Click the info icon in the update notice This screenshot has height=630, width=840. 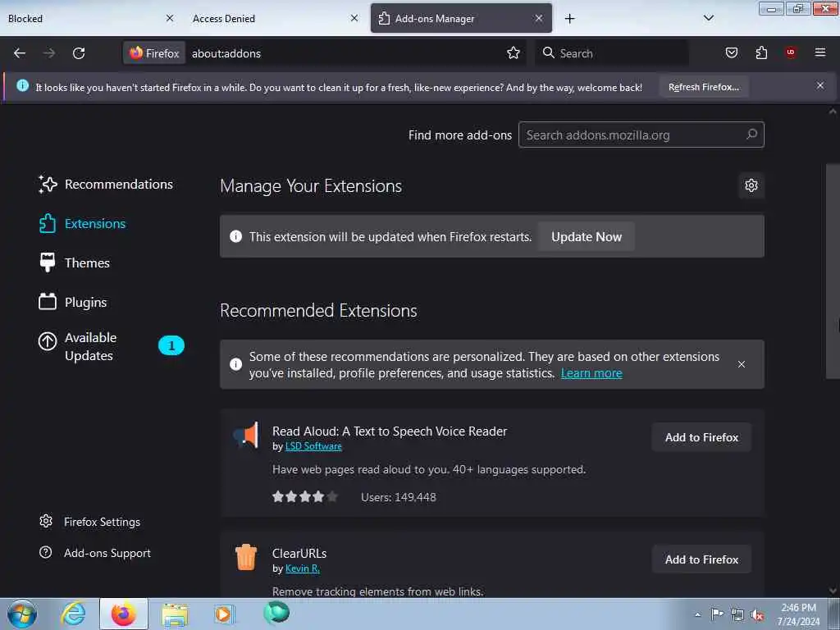(235, 236)
